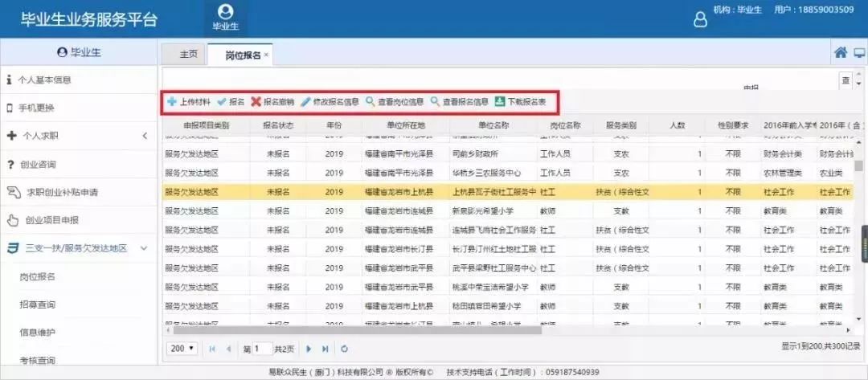Switch to the 主页 tab
This screenshot has width=868, height=380.
188,55
